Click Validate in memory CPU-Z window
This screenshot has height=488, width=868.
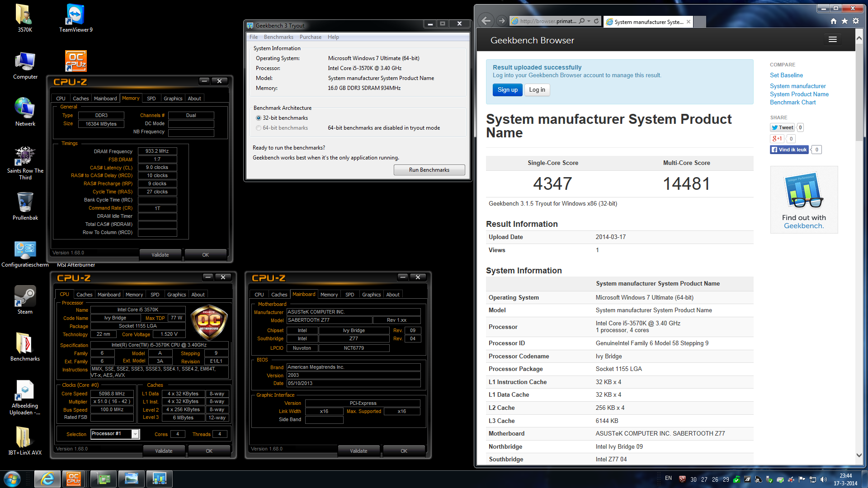160,255
